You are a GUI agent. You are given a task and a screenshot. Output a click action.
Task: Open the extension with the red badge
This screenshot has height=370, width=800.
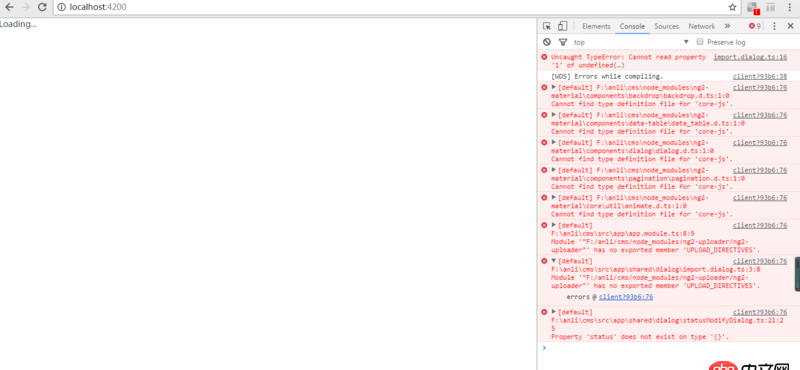click(x=753, y=8)
